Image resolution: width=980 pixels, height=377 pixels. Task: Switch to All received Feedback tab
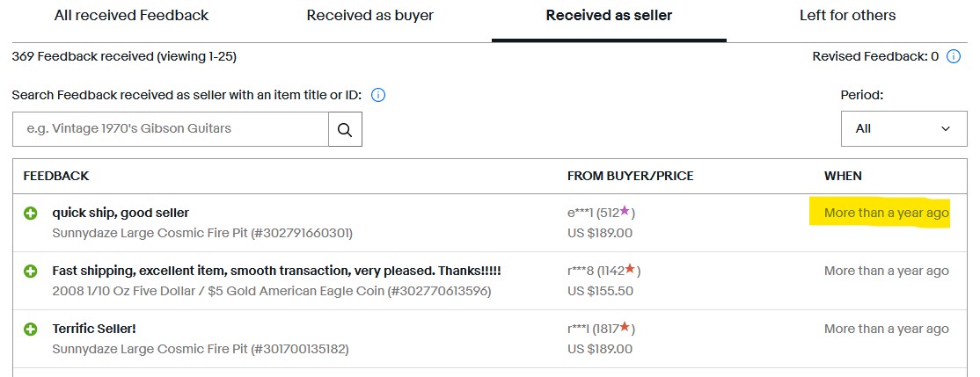131,16
